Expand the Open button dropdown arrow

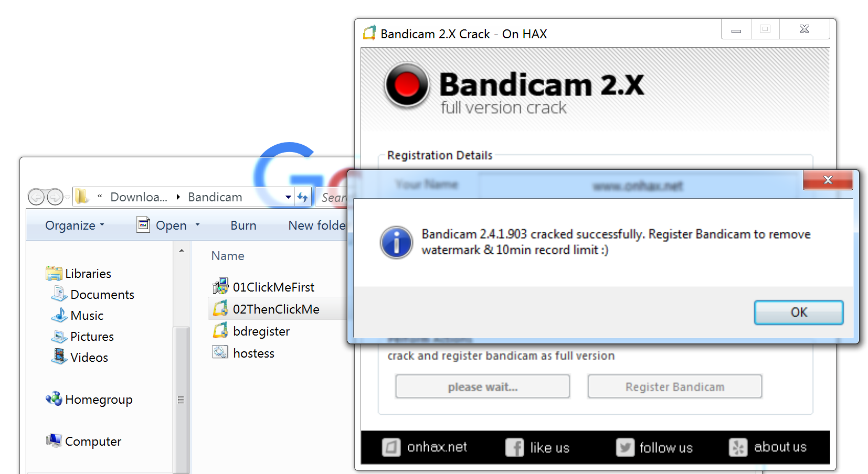tap(197, 225)
